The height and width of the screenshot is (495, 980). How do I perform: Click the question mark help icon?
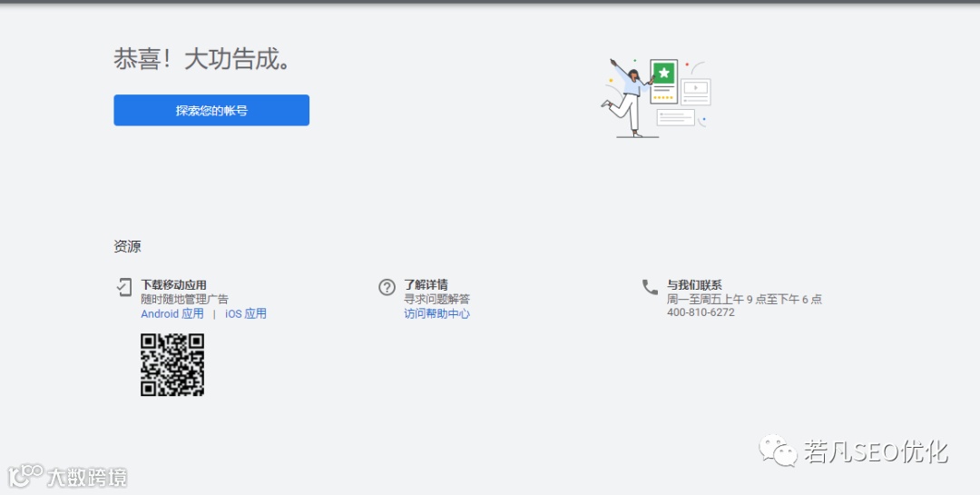(387, 287)
